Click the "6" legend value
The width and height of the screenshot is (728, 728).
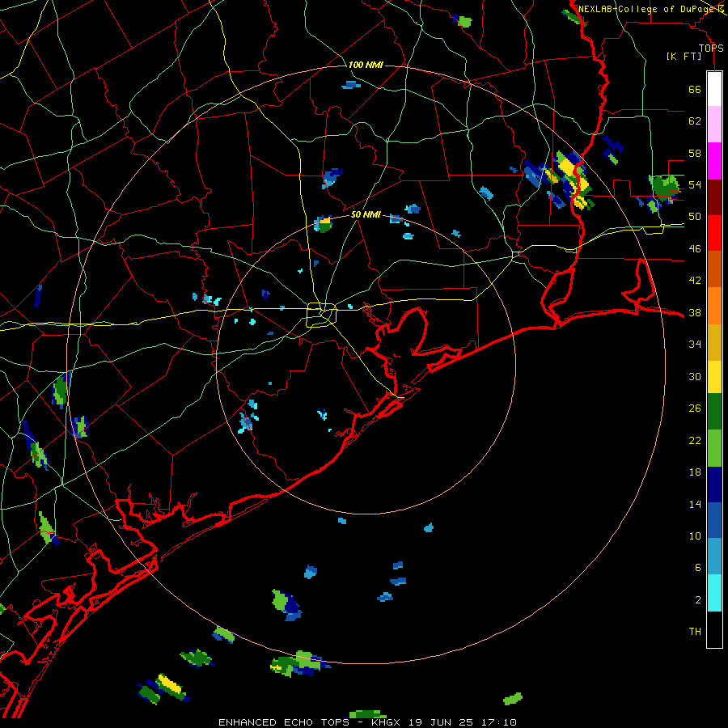pyautogui.click(x=698, y=568)
